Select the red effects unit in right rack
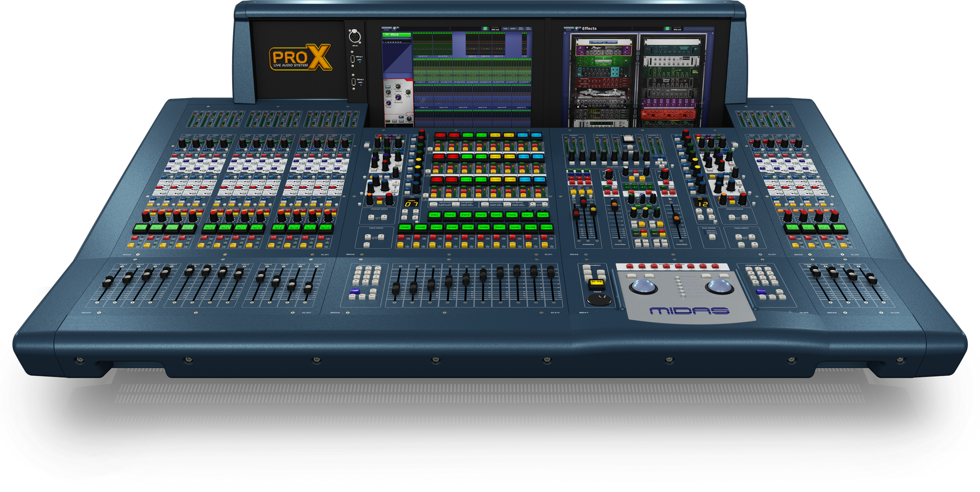The width and height of the screenshot is (980, 492). [668, 115]
